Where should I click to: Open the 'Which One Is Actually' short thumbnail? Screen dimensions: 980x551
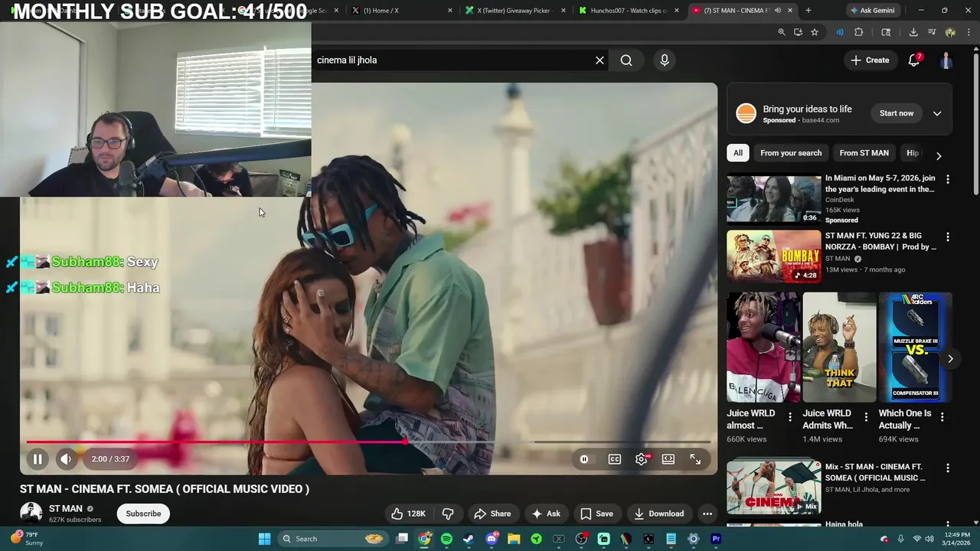[916, 347]
